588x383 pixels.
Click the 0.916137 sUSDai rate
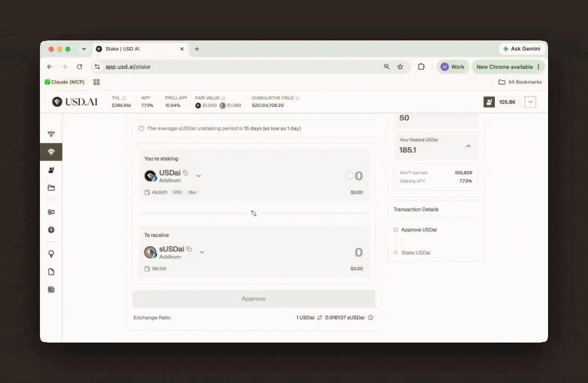[345, 318]
